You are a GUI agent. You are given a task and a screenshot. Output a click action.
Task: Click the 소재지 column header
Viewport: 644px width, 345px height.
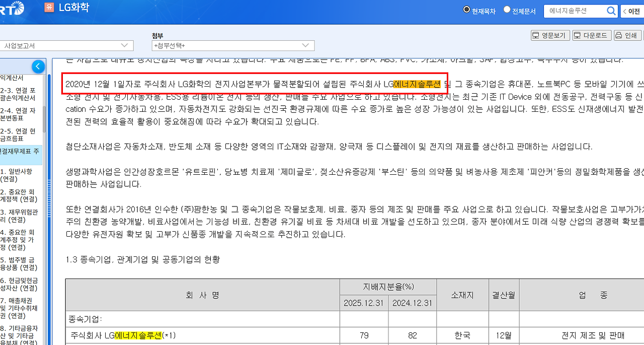[x=462, y=295]
